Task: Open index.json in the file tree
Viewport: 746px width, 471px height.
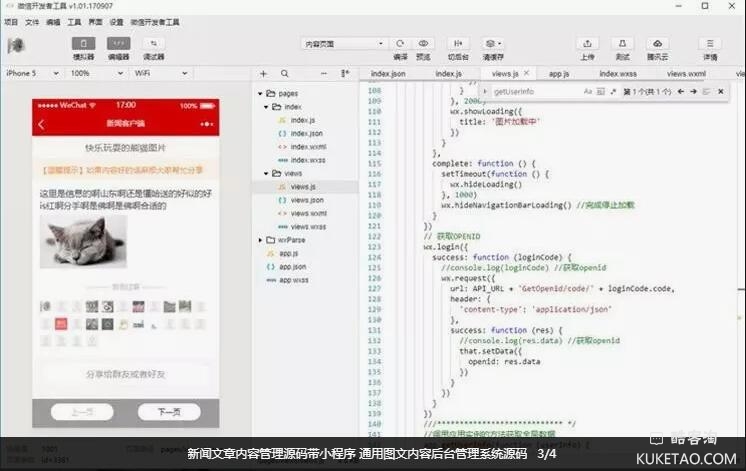Action: 306,134
